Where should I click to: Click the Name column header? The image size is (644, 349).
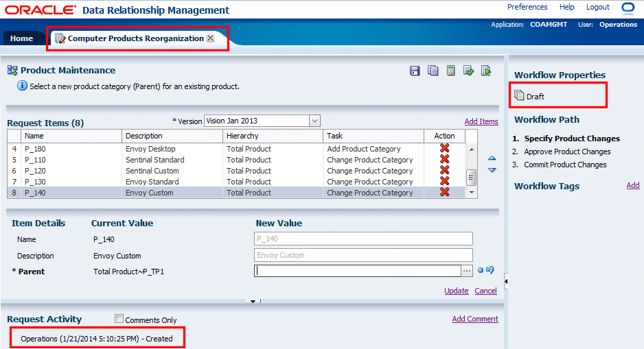pyautogui.click(x=71, y=136)
